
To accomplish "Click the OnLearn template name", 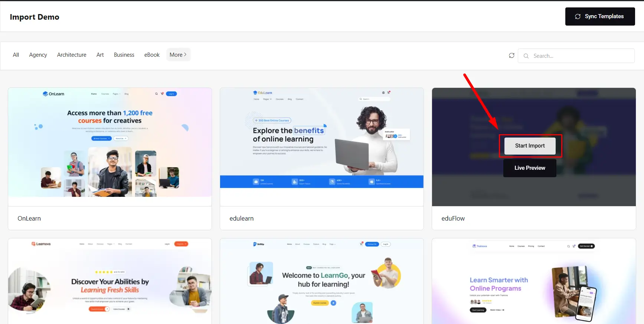I will [x=29, y=218].
